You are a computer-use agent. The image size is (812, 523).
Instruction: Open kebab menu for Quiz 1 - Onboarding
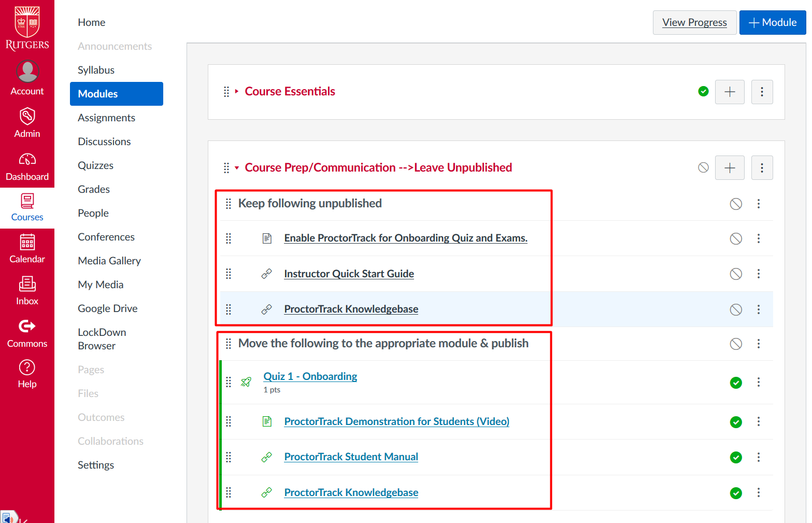point(759,382)
